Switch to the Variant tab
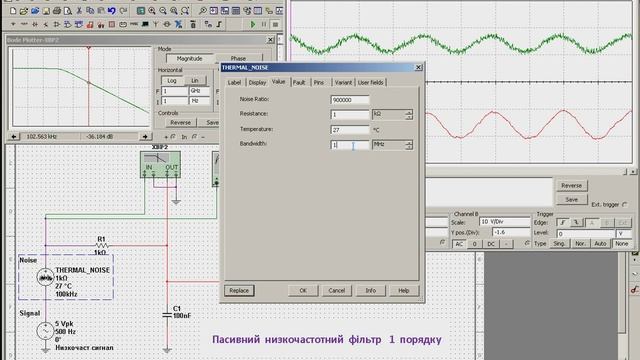This screenshot has width=640, height=360. pos(343,82)
